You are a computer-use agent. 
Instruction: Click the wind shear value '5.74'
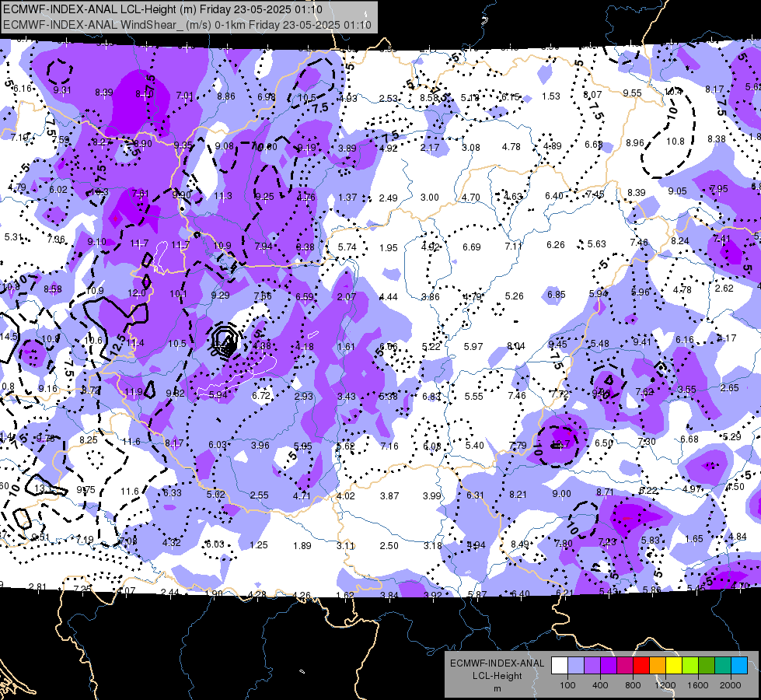pos(347,247)
